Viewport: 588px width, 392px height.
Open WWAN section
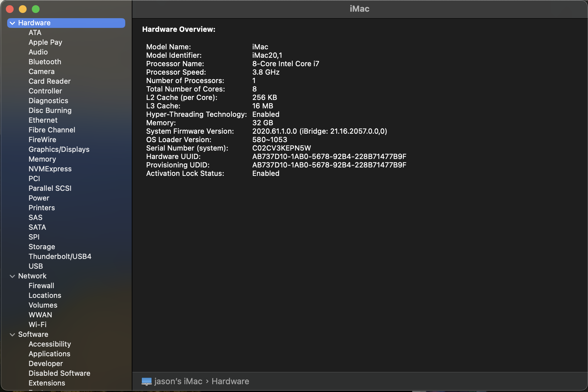point(40,315)
